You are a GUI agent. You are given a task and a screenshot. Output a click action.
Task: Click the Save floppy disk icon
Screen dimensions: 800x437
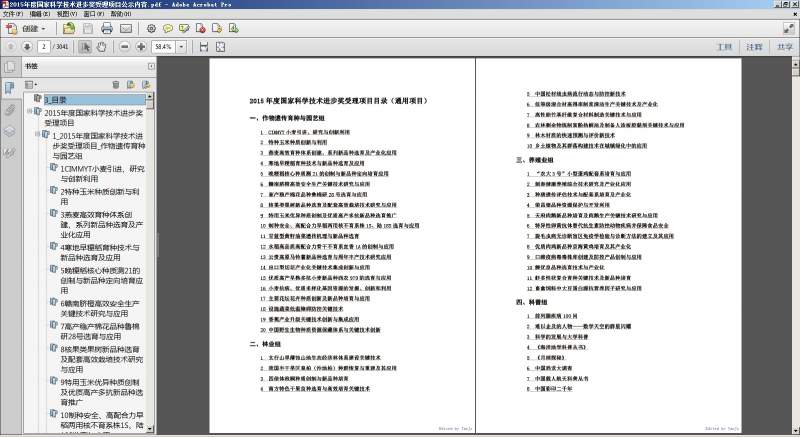[88, 29]
